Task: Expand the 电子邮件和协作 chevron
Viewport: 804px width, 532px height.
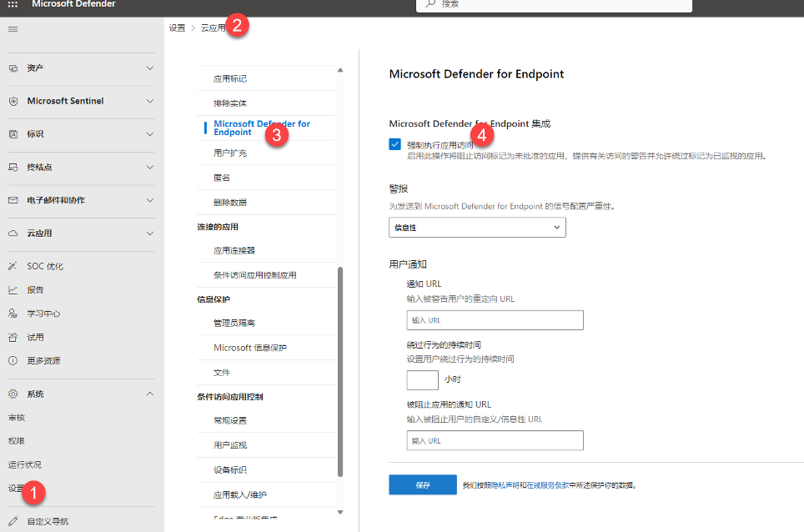Action: [150, 200]
